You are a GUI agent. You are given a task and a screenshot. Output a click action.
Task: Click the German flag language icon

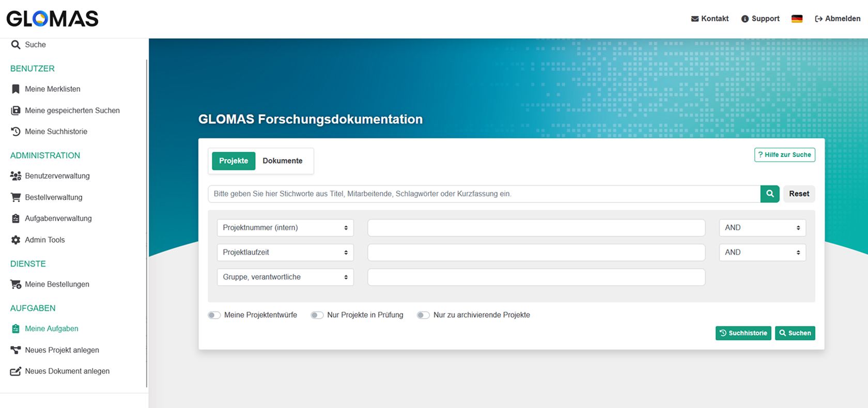[x=797, y=19]
